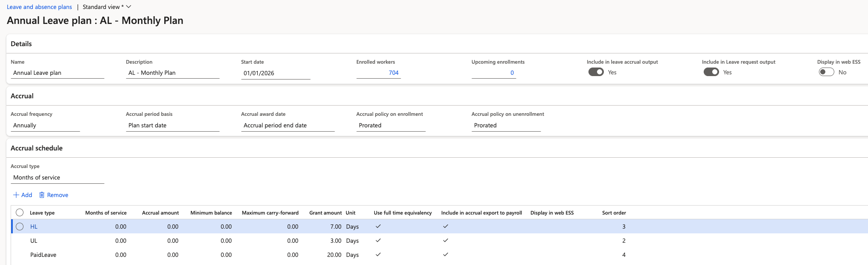Toggle full time equivalency check for HL

[x=378, y=226]
